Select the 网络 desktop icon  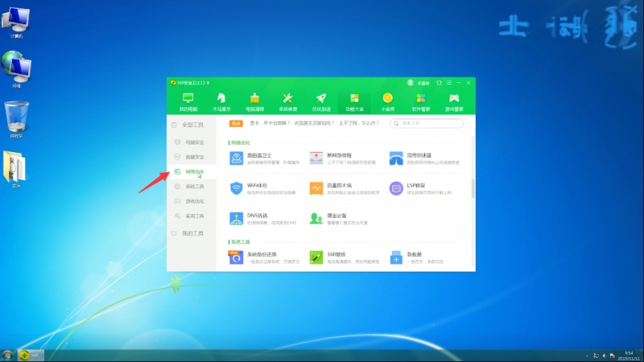click(x=16, y=69)
